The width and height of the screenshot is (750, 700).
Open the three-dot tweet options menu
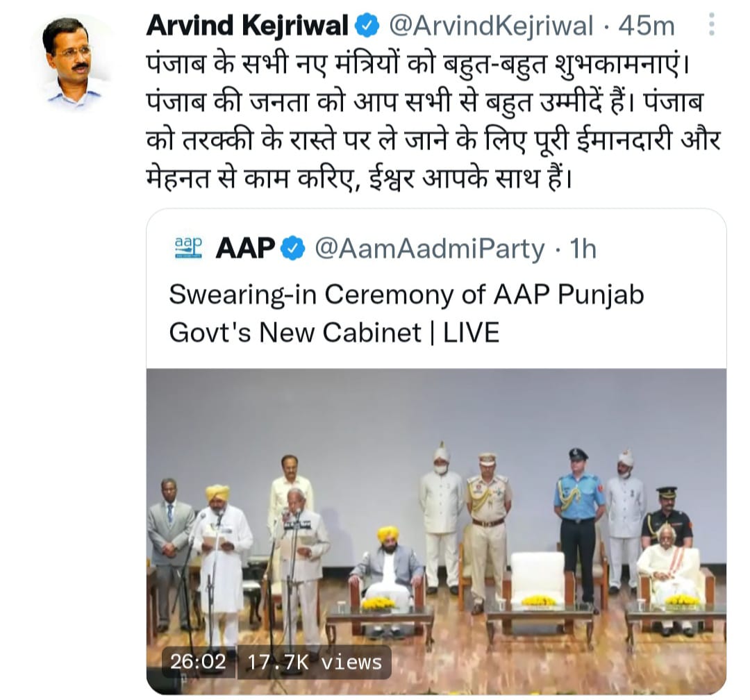(712, 24)
